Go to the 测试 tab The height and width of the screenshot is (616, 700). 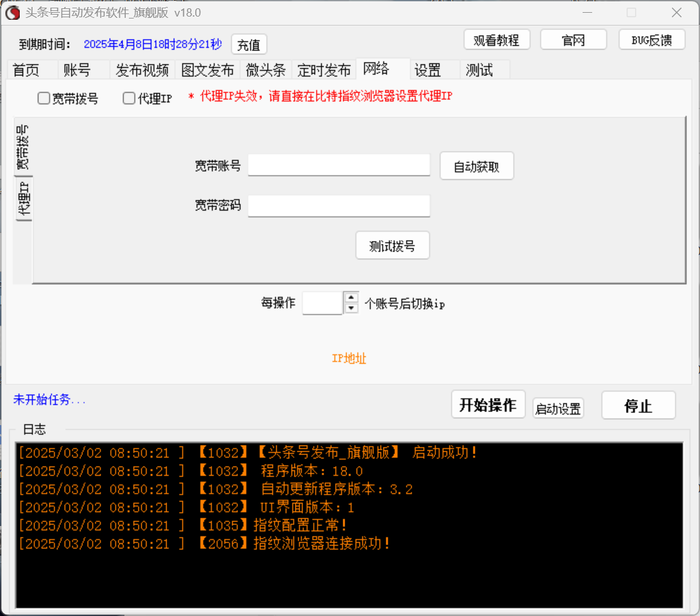pyautogui.click(x=485, y=70)
